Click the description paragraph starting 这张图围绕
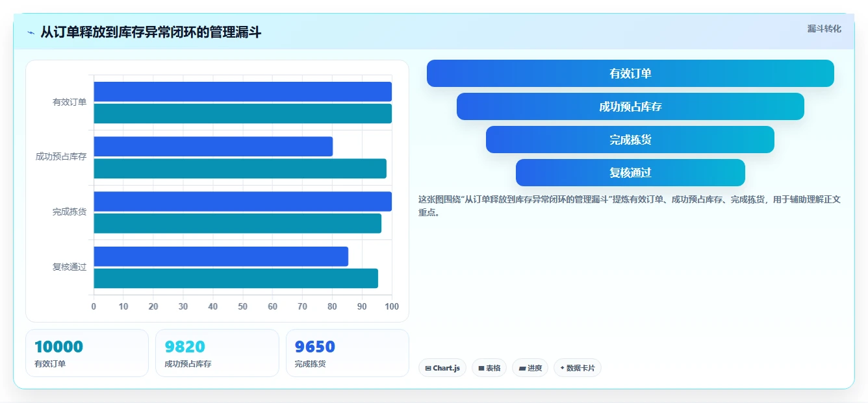 point(630,206)
